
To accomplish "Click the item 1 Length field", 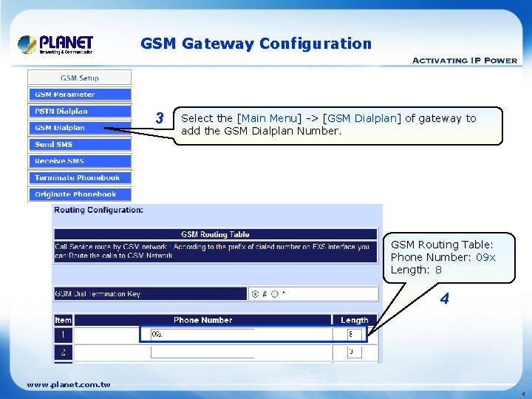I will [x=354, y=334].
